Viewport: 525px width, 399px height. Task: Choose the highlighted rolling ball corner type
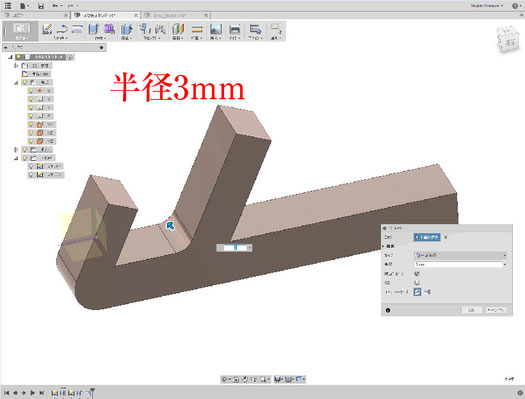417,292
